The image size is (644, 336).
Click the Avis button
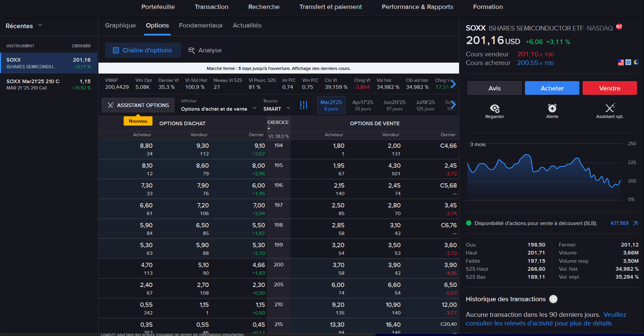point(495,88)
